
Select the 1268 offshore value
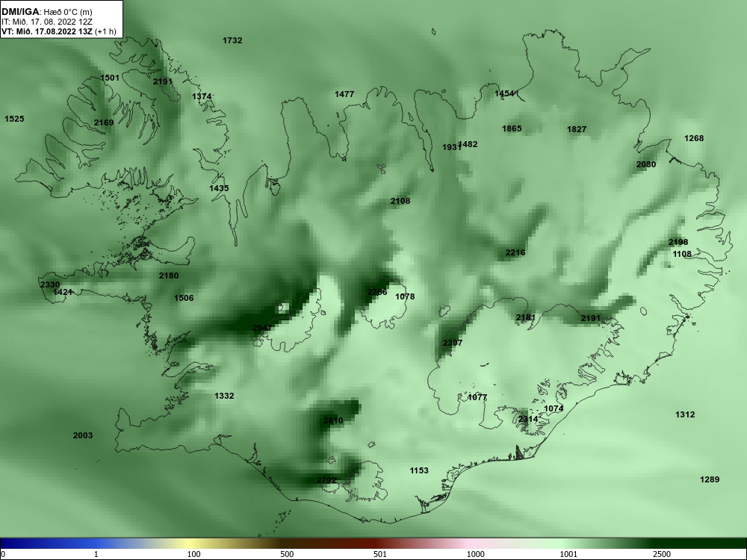[x=694, y=138]
